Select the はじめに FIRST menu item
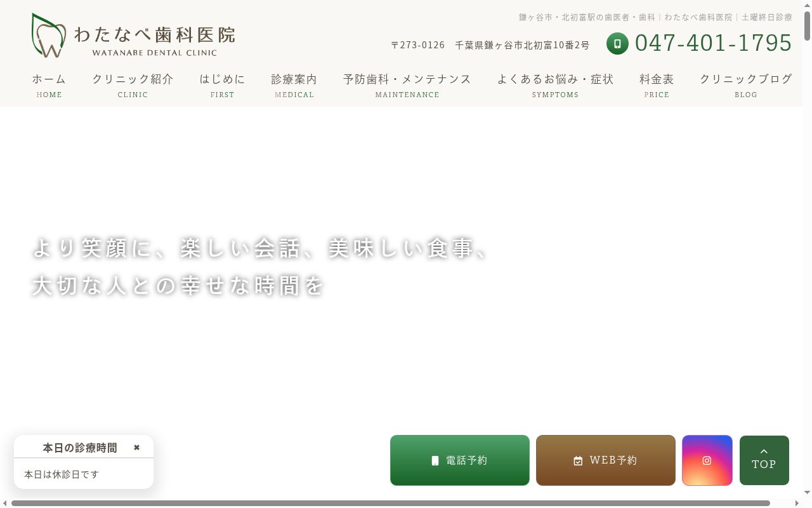Screen dimensions: 812x508 tap(222, 86)
